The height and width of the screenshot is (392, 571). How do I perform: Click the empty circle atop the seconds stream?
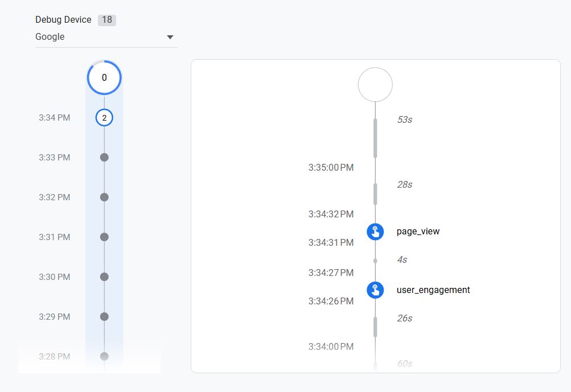click(x=375, y=85)
